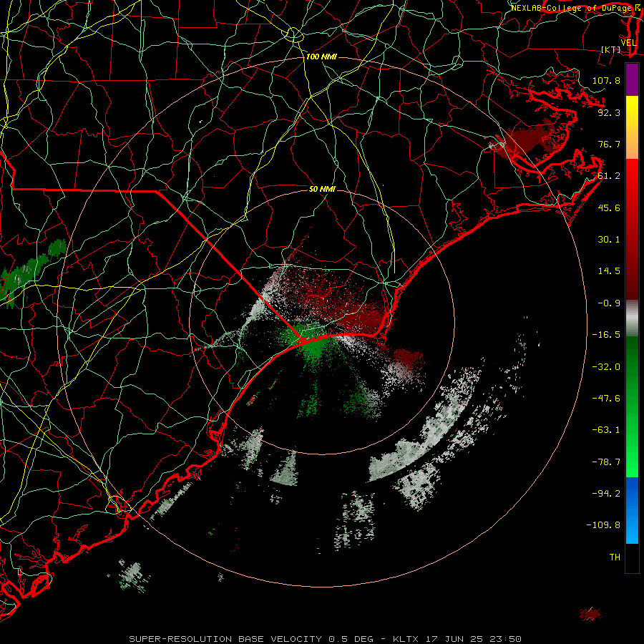Click the yellow segment of velocity color bar
The height and width of the screenshot is (644, 644).
click(632, 127)
